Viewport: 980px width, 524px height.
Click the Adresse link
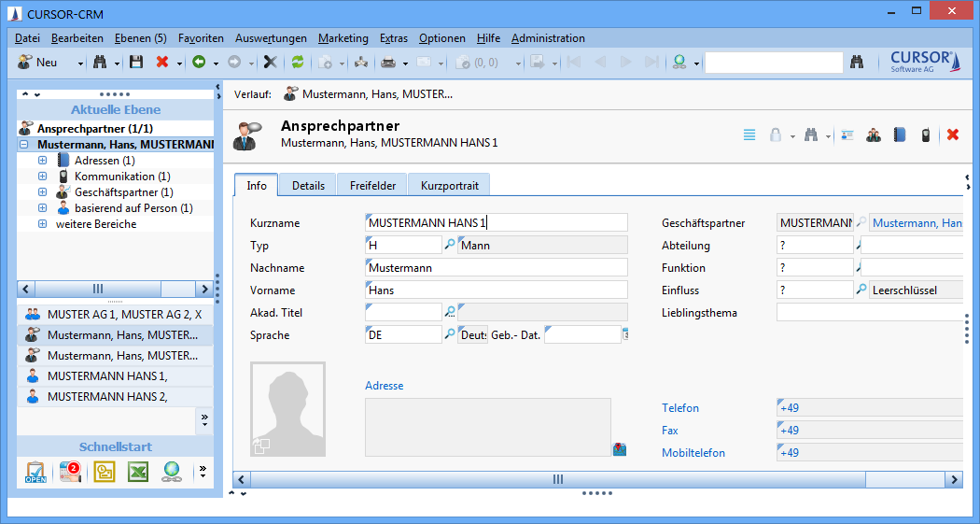pyautogui.click(x=384, y=386)
